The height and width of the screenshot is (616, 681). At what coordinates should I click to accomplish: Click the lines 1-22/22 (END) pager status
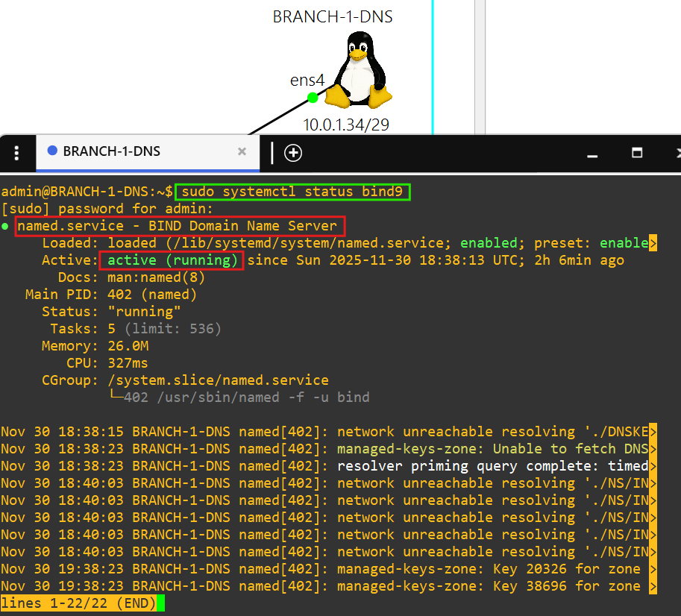coord(78,603)
